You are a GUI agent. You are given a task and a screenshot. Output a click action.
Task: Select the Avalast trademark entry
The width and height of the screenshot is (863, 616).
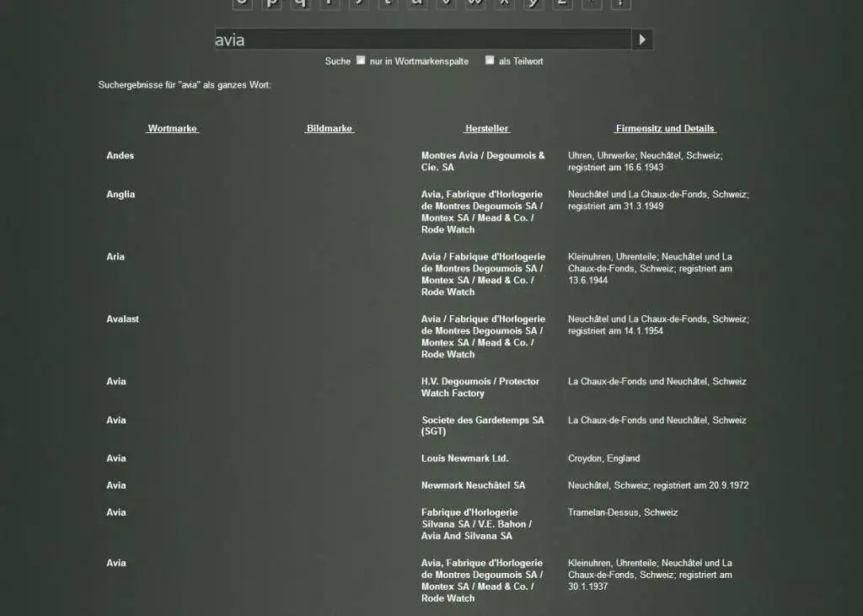click(x=123, y=319)
